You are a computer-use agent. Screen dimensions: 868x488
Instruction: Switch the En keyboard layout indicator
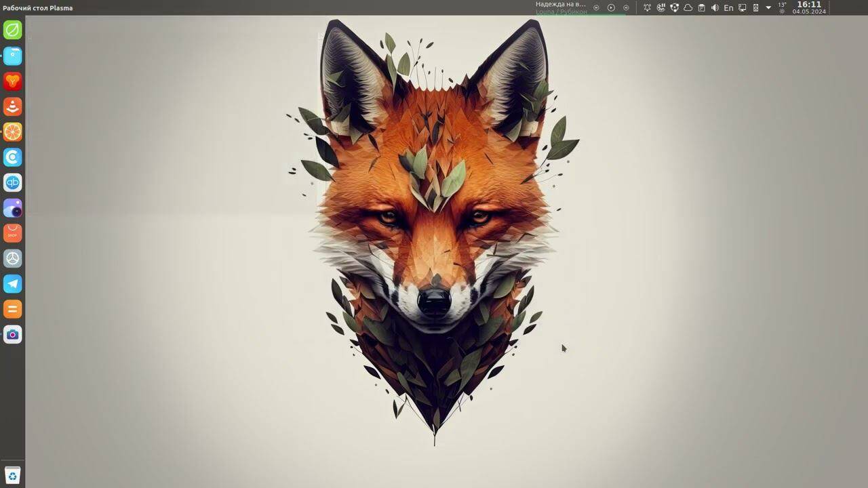(728, 8)
